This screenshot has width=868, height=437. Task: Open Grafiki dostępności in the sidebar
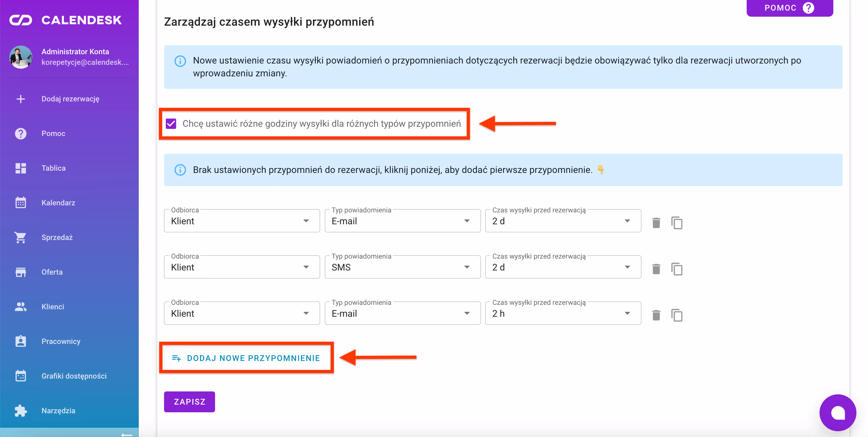pos(74,376)
